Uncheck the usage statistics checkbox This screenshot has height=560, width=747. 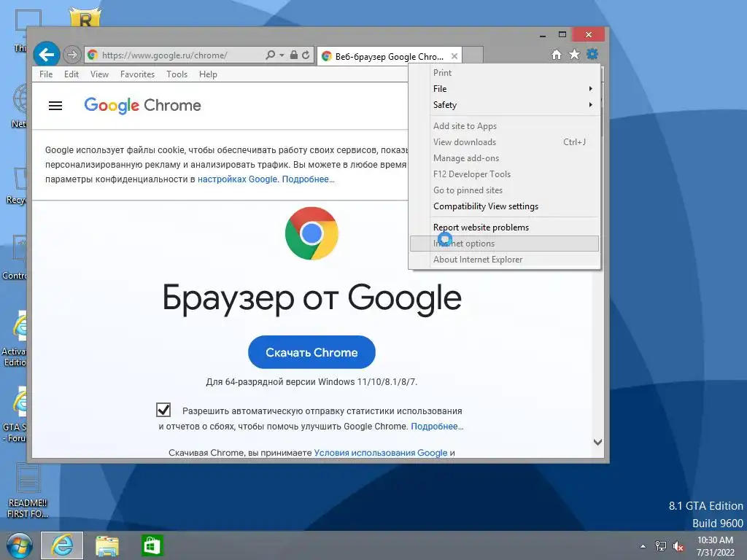click(163, 410)
